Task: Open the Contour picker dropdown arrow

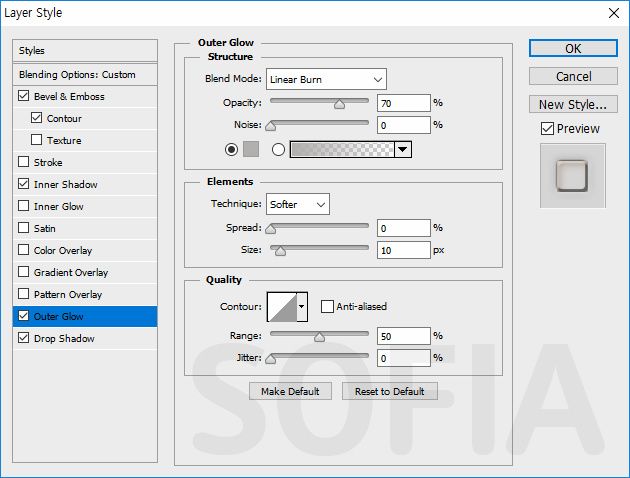Action: (302, 307)
